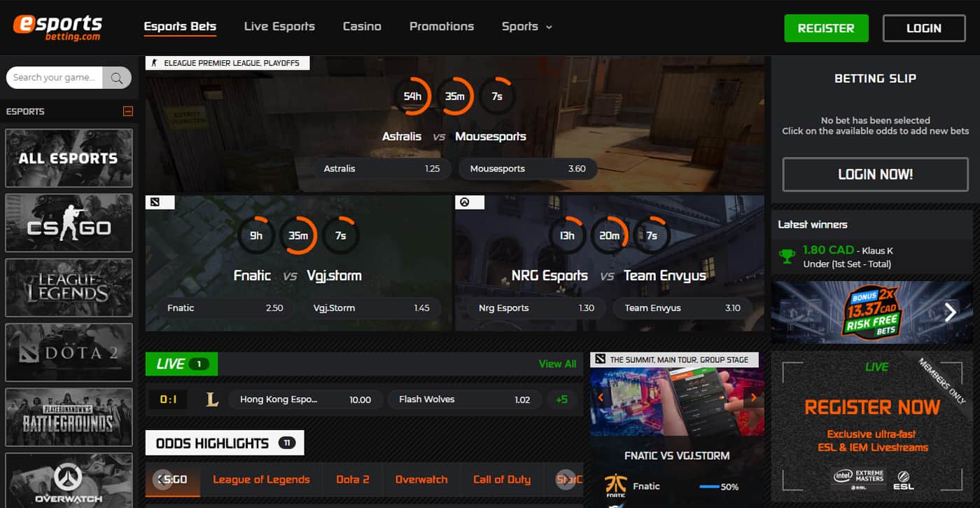Click the FNATIC VS VGJ.STORM title
Screen dimensions: 980x508
tap(677, 455)
